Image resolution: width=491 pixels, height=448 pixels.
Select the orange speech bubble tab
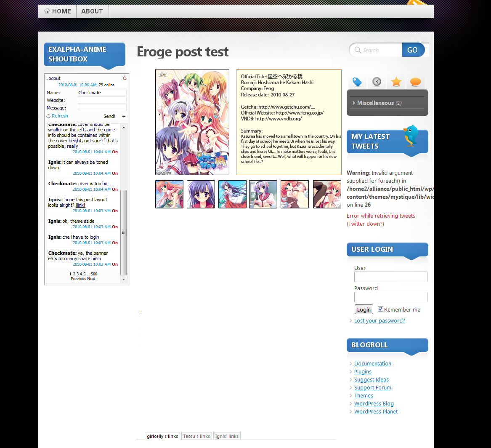tap(415, 82)
